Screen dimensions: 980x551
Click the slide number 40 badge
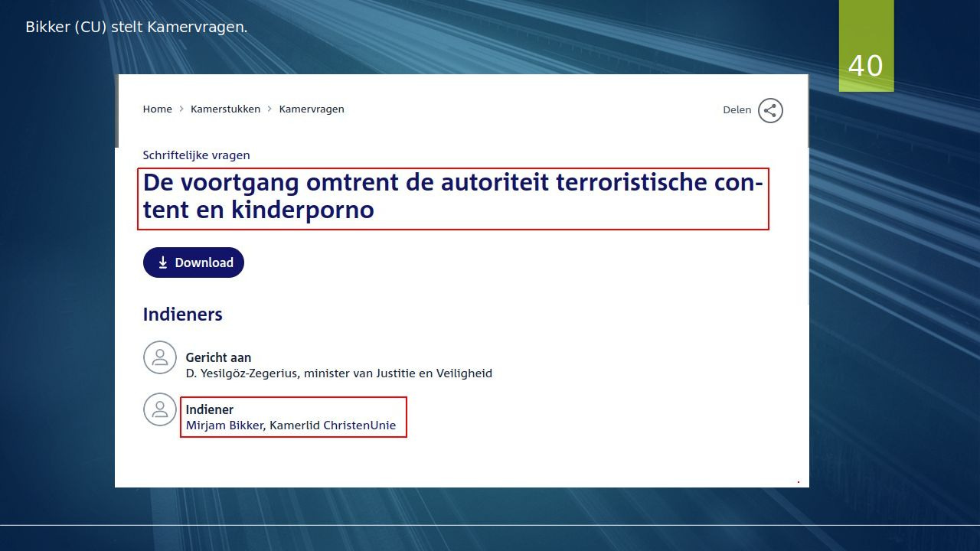pyautogui.click(x=866, y=46)
